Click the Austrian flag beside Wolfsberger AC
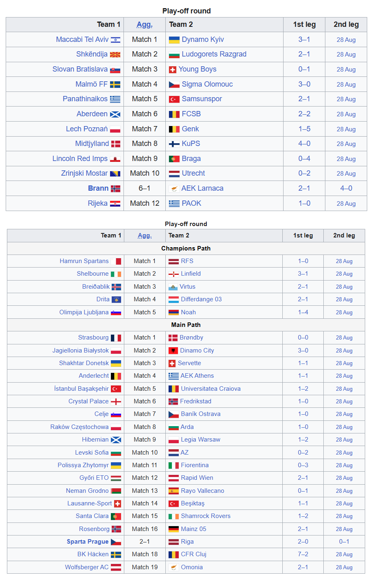 [x=116, y=568]
